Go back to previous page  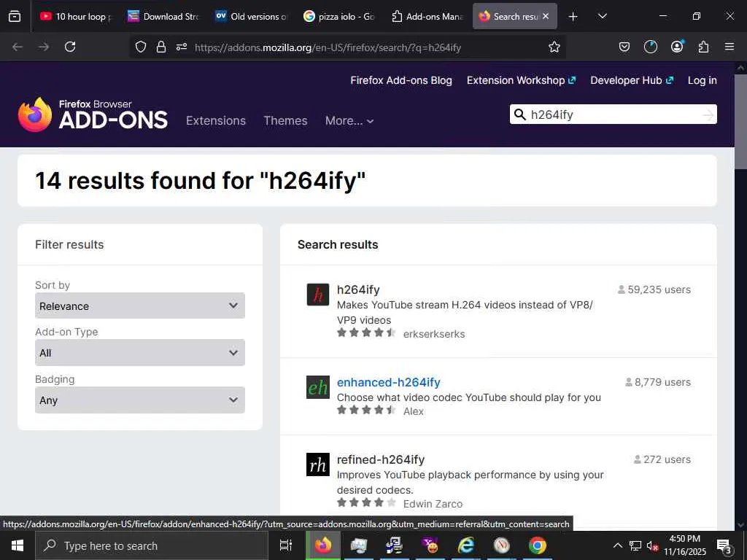pos(18,47)
